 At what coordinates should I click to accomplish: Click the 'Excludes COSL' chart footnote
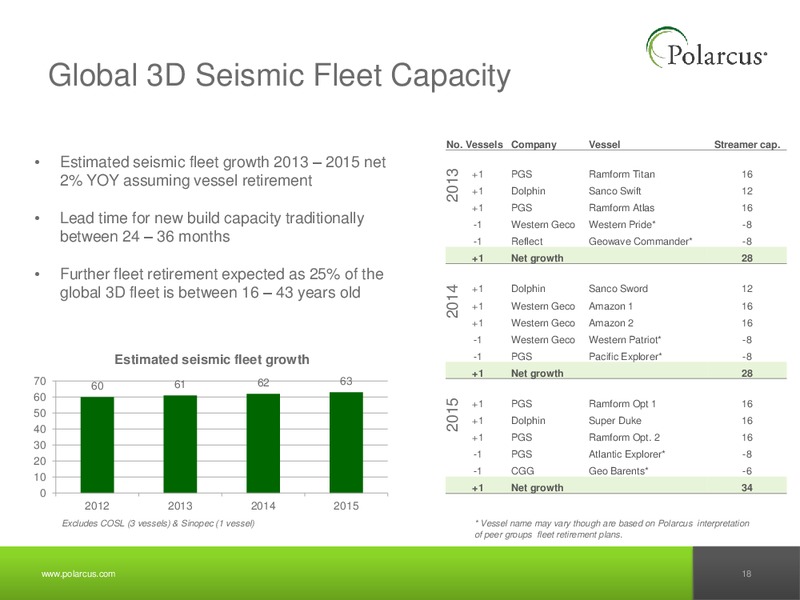[158, 523]
